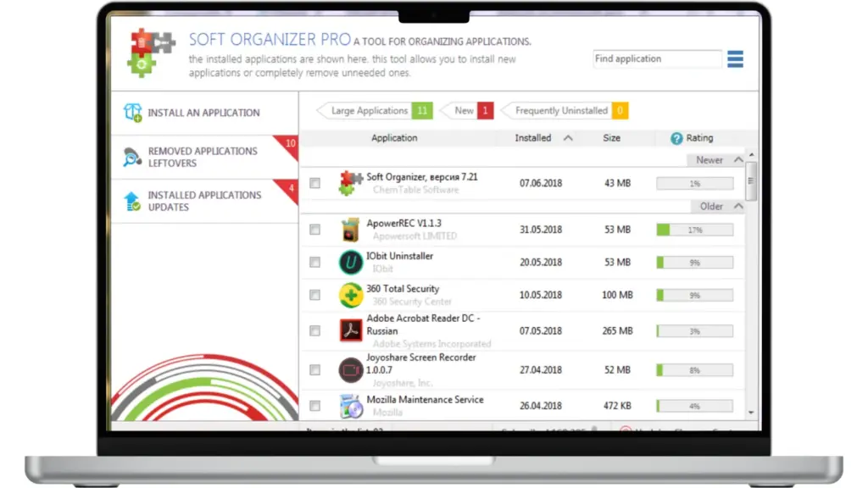868x488 pixels.
Task: Click the Soft Organizer puzzle app icon
Action: click(350, 183)
